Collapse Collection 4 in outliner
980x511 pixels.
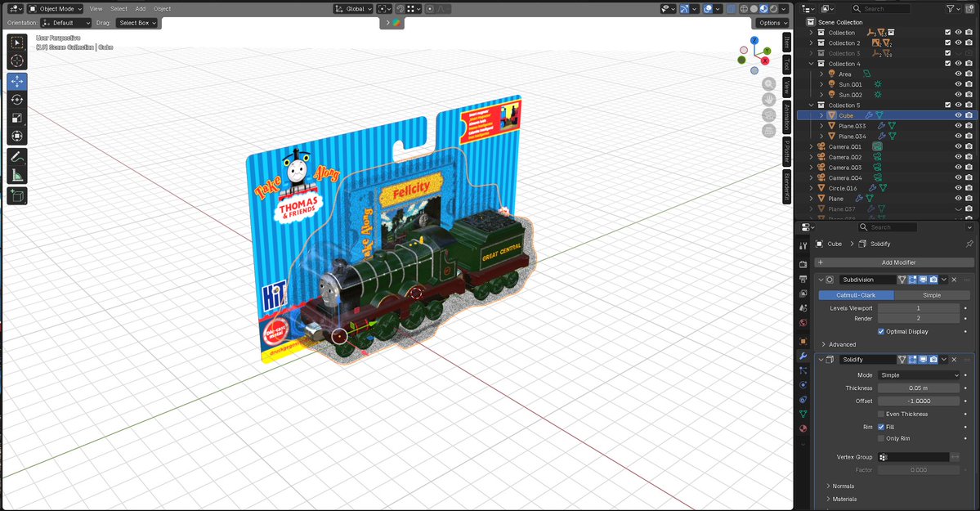[812, 64]
